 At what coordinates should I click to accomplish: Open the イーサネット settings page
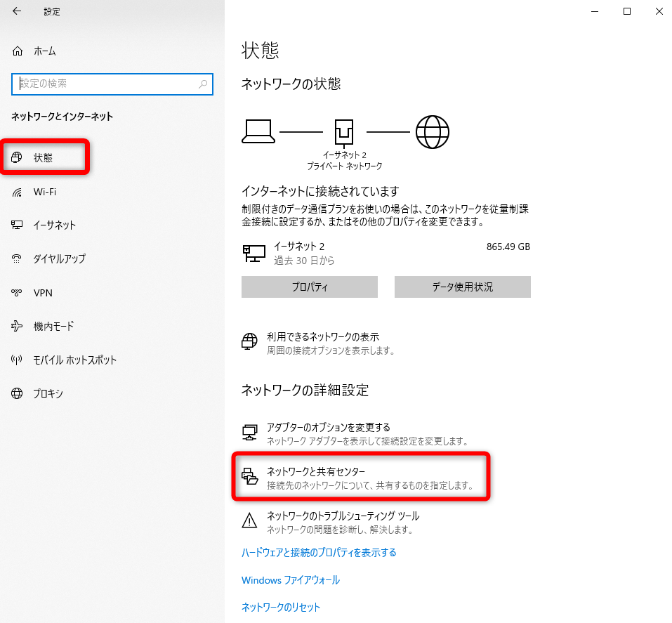(55, 225)
